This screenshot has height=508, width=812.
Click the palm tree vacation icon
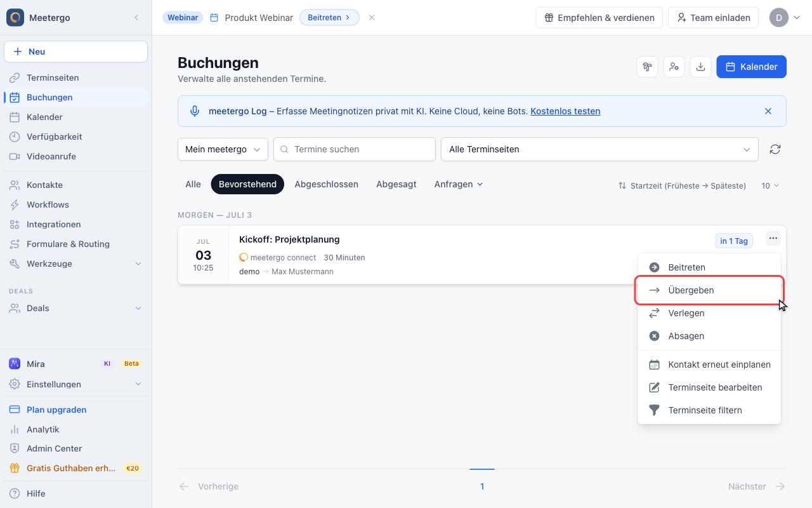tap(647, 67)
